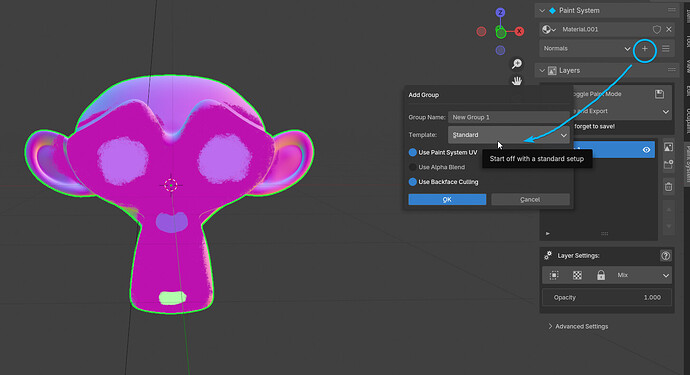The image size is (690, 375).
Task: Click the green Y axis gizmo
Action: coord(501,32)
